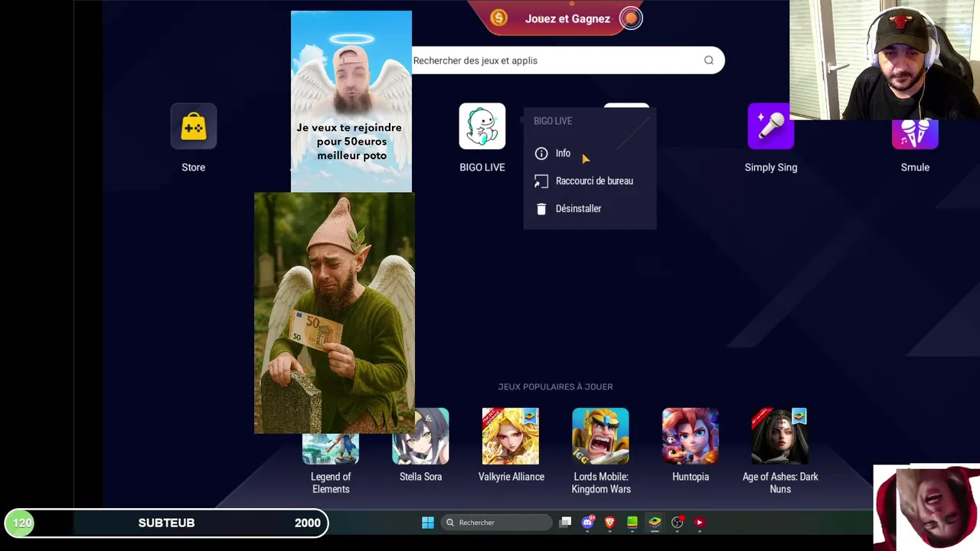
Task: Click the gold coin icon in banner
Action: (499, 18)
